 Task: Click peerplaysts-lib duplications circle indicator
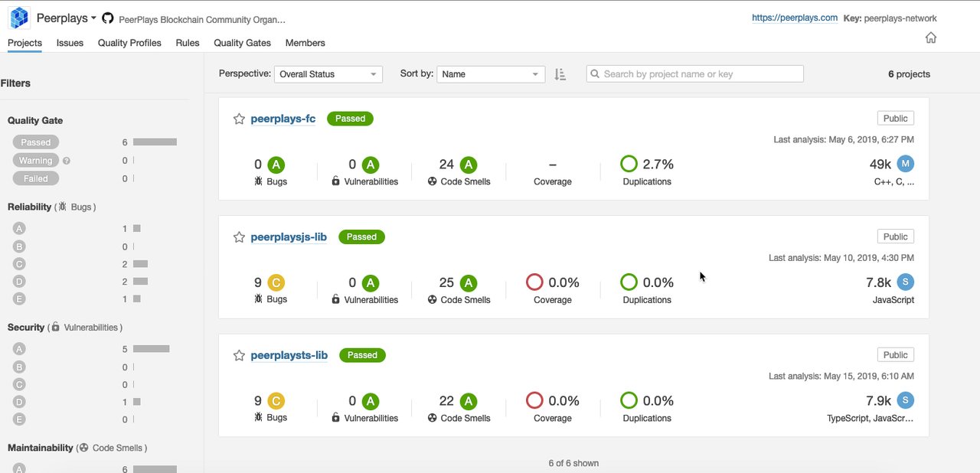coord(629,401)
